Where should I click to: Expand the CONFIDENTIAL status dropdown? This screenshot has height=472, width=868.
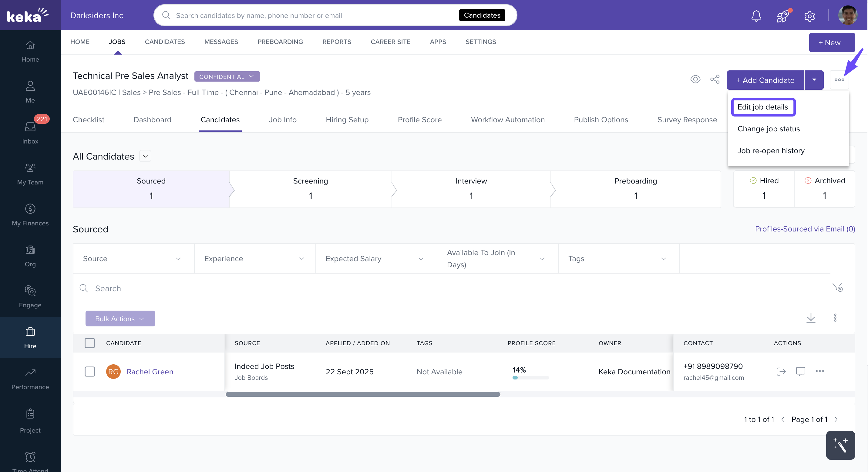tap(227, 76)
